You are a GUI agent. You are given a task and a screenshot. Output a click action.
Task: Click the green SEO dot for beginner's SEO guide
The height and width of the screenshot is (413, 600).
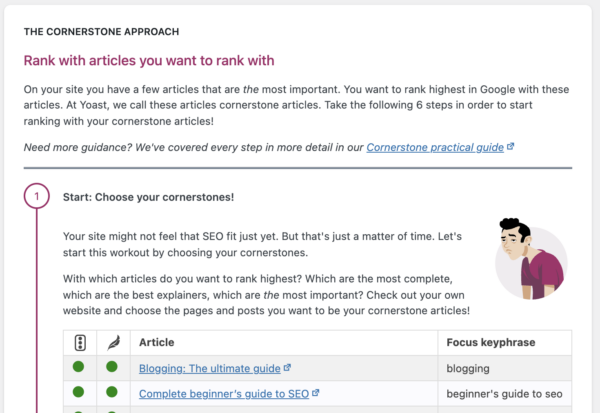point(79,393)
